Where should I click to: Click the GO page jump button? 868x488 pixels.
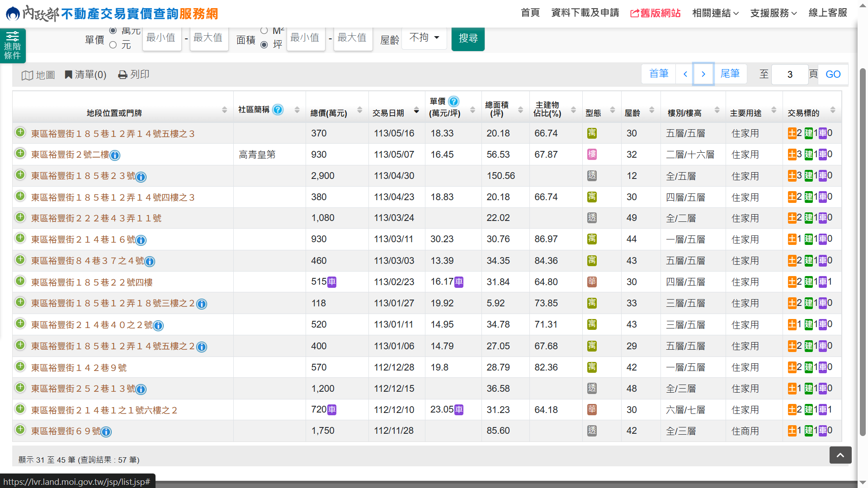tap(833, 74)
